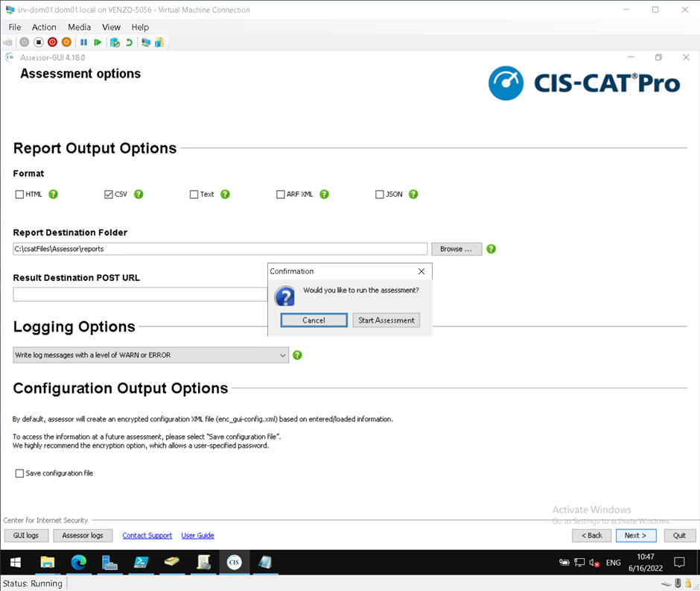Open help for HTML format
700x591 pixels.
click(53, 195)
